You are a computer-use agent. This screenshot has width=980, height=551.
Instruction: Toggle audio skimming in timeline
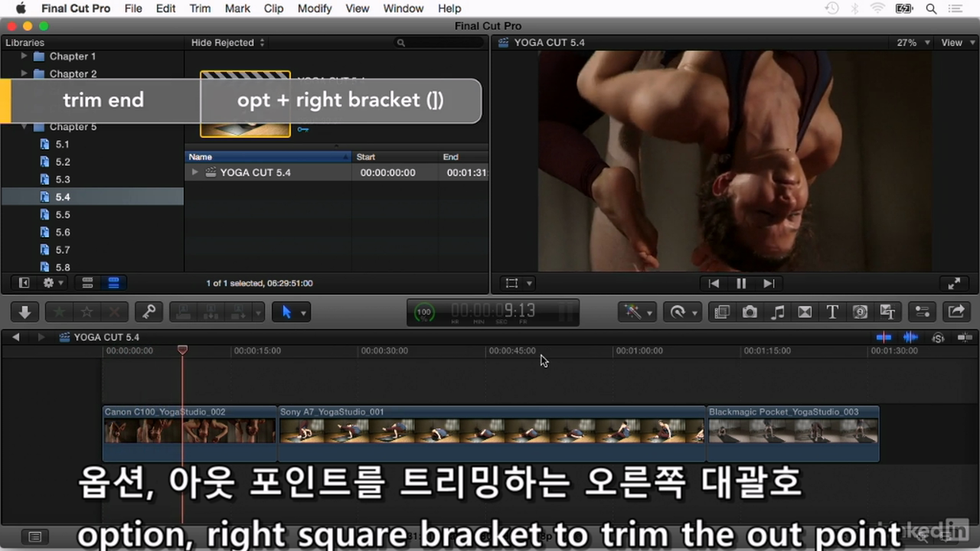click(x=910, y=337)
